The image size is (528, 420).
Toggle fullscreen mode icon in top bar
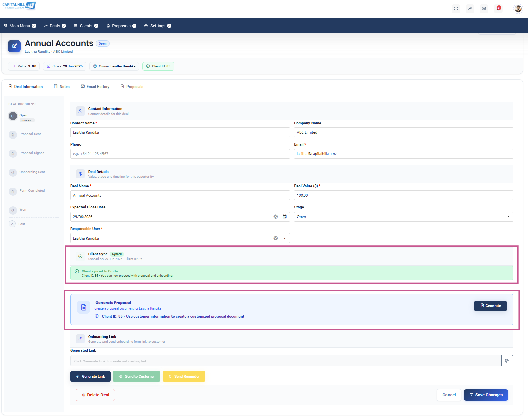456,9
